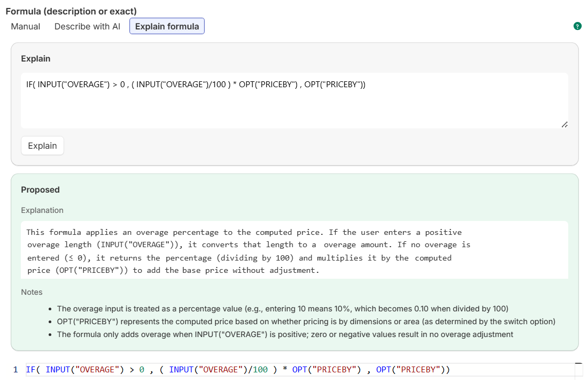Click the 'Explanation' label
588x382 pixels.
point(42,210)
